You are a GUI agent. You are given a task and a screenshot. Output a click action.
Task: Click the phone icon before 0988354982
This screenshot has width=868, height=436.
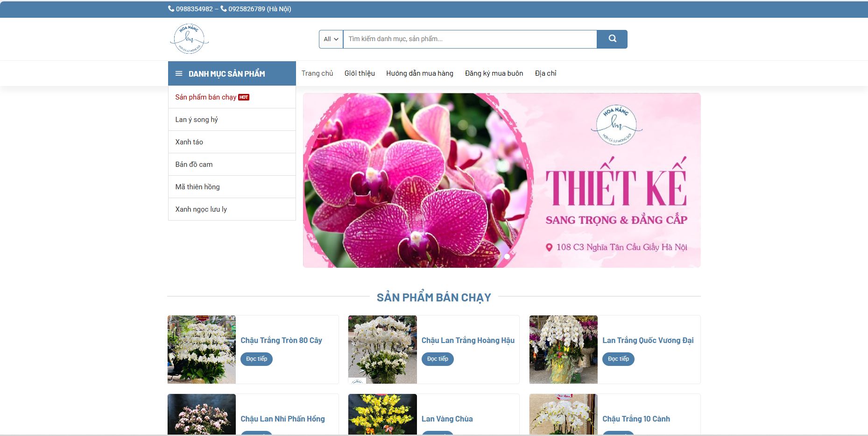[x=171, y=8]
